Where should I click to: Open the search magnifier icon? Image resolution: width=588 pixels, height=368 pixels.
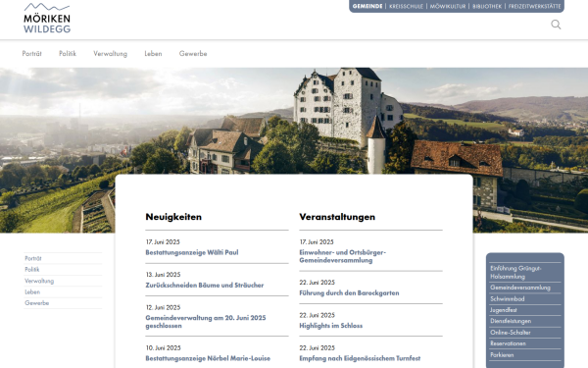556,25
